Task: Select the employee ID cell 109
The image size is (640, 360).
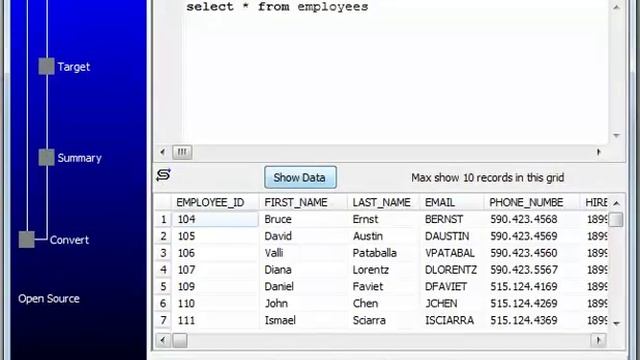Action: (215, 287)
